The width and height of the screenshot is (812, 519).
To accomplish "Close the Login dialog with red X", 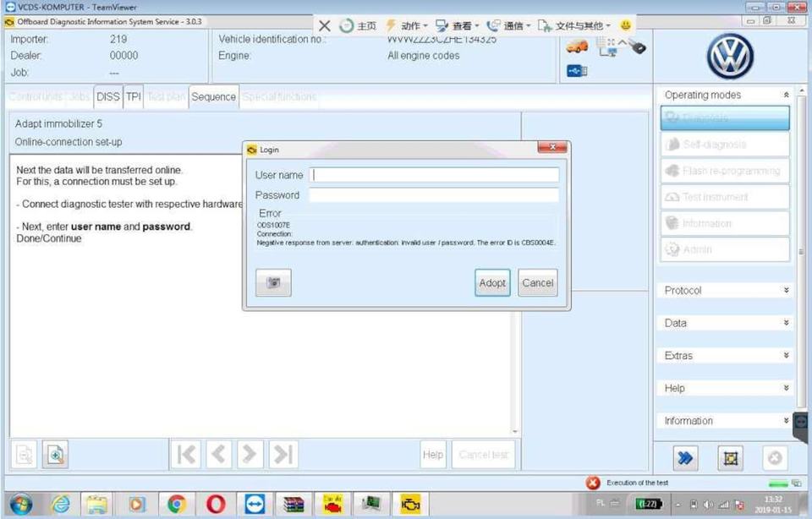I will coord(552,147).
